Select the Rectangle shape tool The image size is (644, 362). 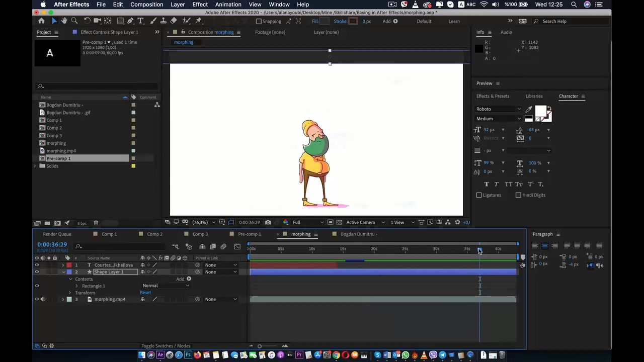120,21
